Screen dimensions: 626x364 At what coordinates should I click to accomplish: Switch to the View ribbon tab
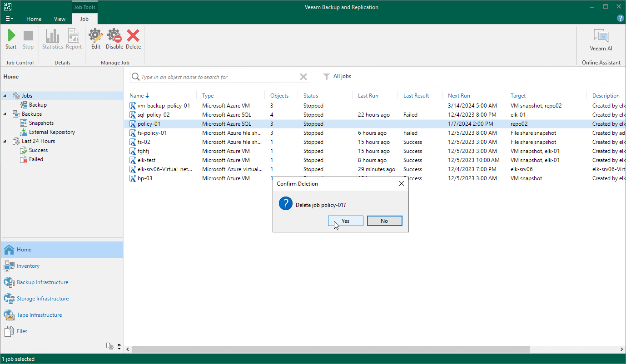60,19
